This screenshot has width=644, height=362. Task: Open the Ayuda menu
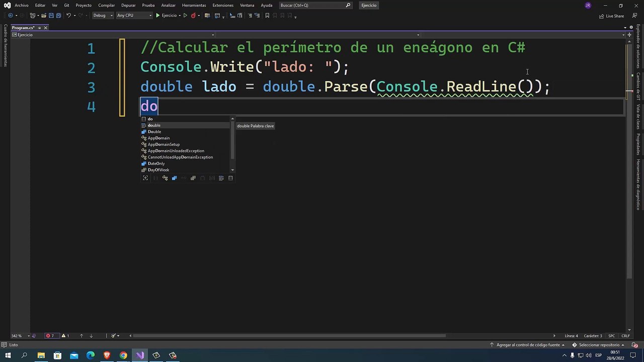(267, 5)
